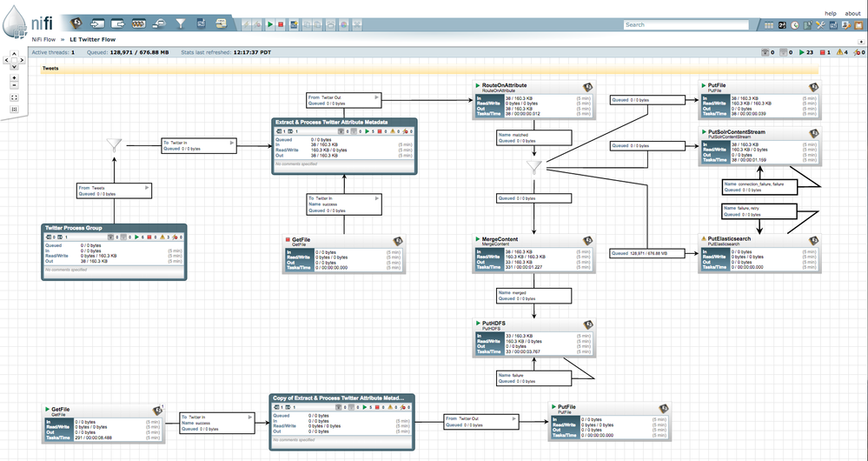Click the yellow Tweets label banner
Viewport: 868px width, 461px height.
pos(434,67)
